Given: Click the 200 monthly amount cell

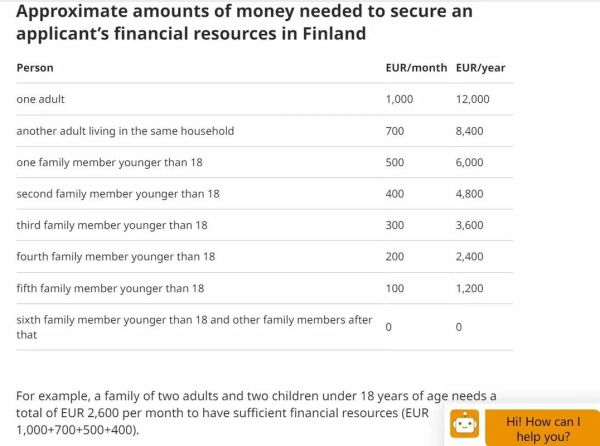Looking at the screenshot, I should [395, 257].
